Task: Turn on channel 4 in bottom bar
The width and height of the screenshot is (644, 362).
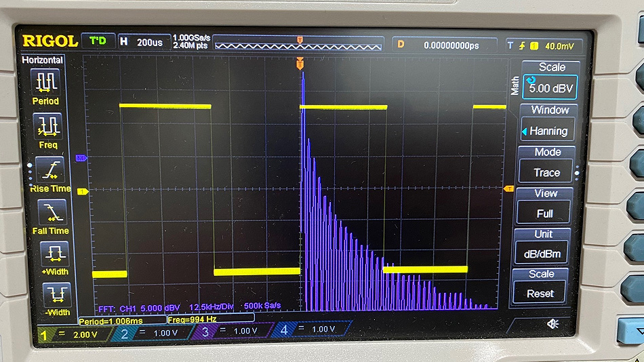Action: (312, 330)
